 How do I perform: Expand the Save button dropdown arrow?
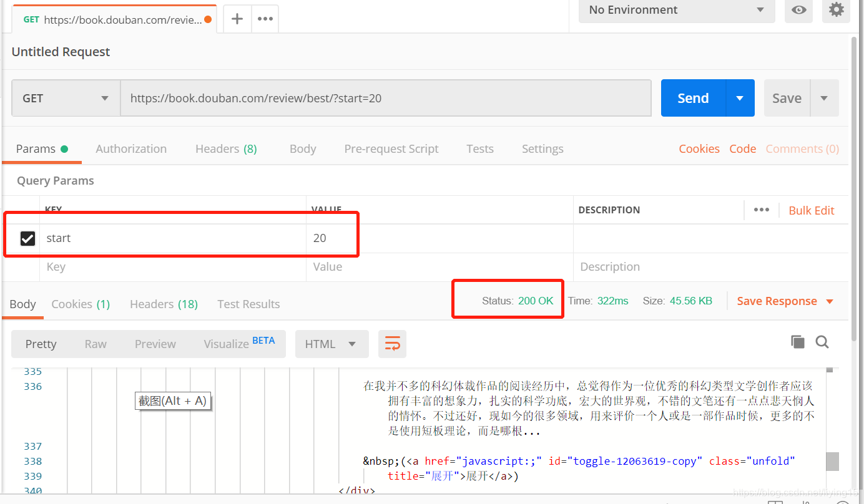tap(824, 98)
